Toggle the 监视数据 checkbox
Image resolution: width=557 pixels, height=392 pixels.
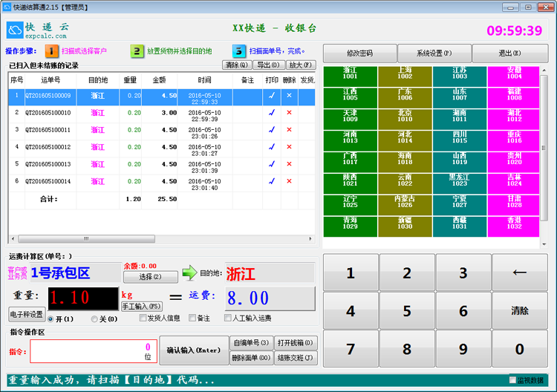click(x=512, y=380)
